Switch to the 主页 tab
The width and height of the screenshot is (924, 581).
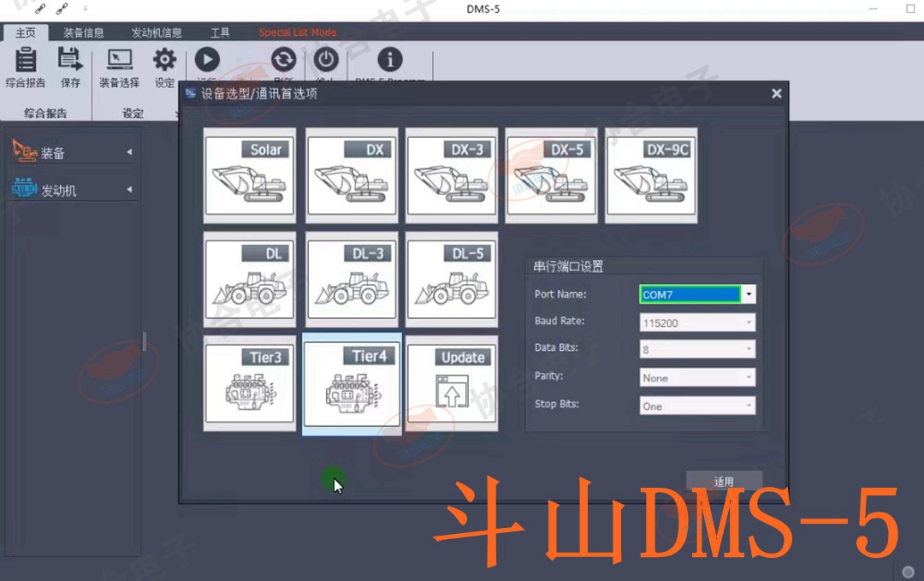click(x=26, y=33)
